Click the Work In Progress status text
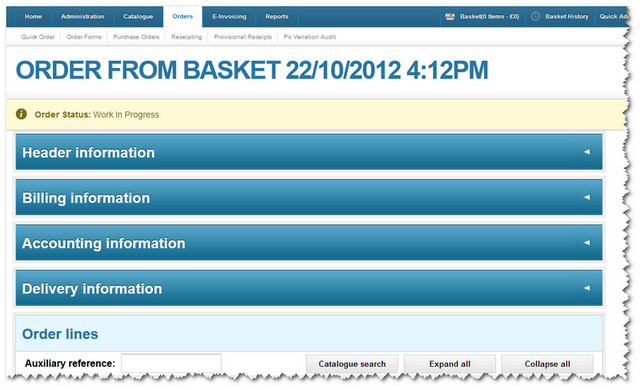Image resolution: width=640 pixels, height=390 pixels. [x=126, y=115]
